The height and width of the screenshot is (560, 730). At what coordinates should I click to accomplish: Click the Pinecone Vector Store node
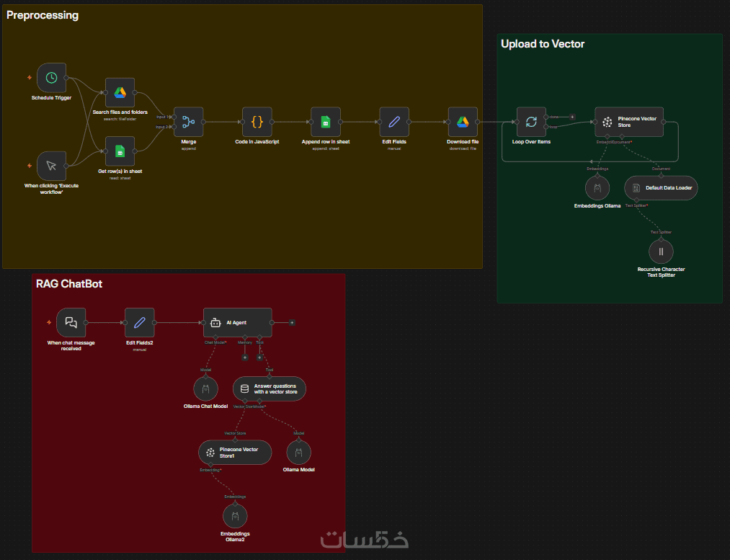[x=629, y=122]
